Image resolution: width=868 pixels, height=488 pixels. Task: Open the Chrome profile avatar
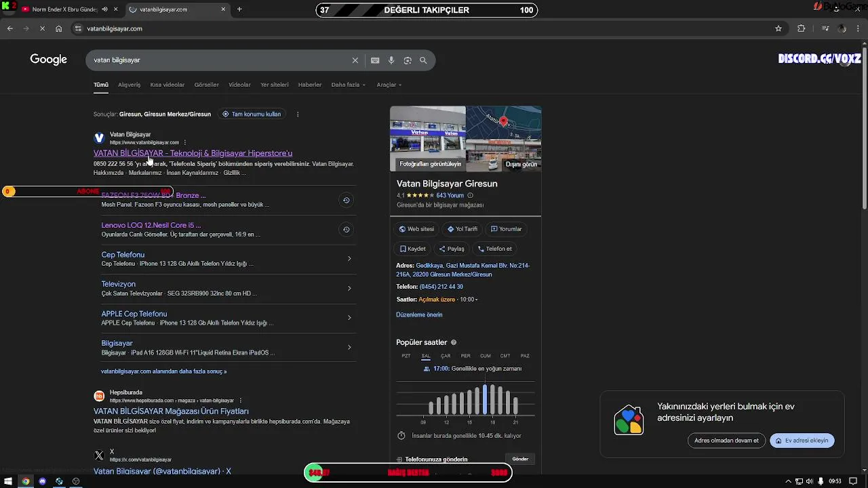[842, 28]
